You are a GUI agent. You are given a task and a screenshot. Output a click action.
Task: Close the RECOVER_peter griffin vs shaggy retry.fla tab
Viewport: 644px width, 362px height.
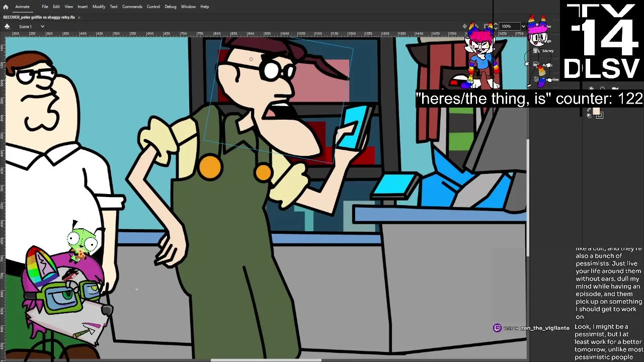point(79,17)
